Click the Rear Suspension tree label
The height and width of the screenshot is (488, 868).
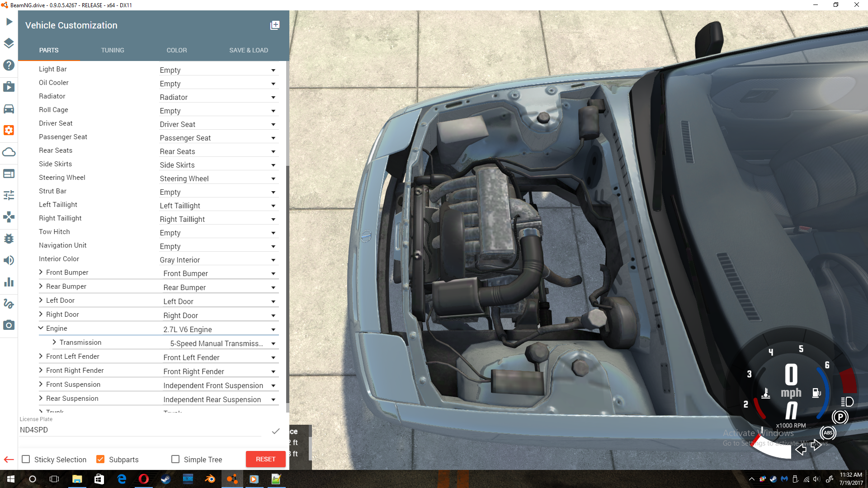(x=72, y=399)
